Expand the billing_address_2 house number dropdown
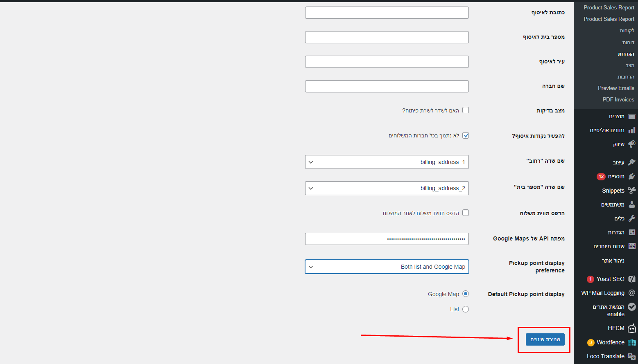This screenshot has width=638, height=364. pos(387,188)
